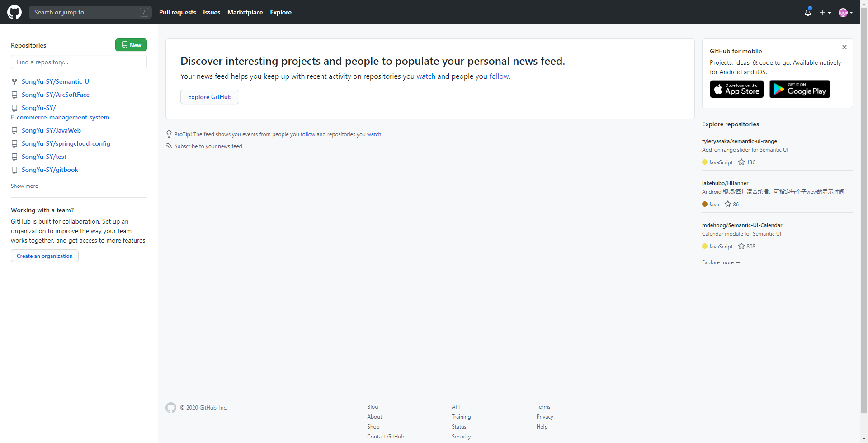Viewport: 868px width, 443px height.
Task: Click the yellow JavaScript dot for semantic-ui-range
Action: pyautogui.click(x=705, y=162)
